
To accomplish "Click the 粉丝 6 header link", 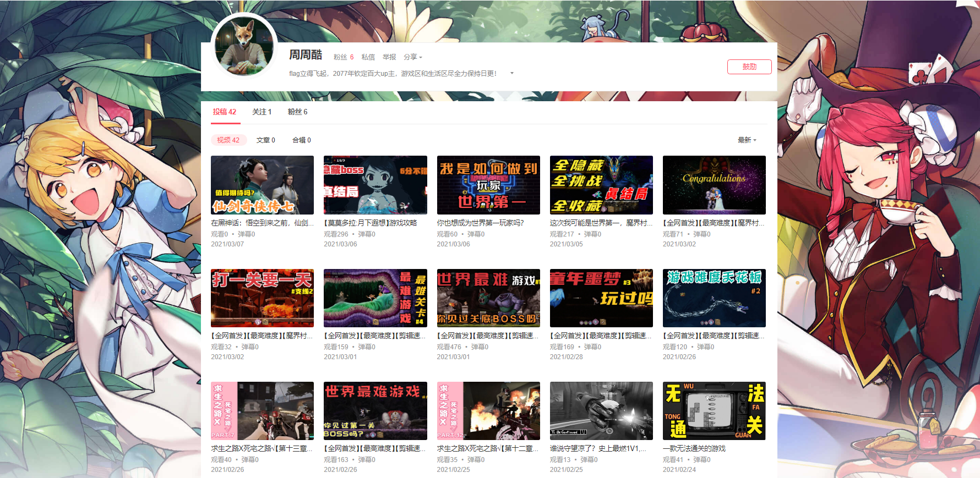I will pyautogui.click(x=344, y=57).
